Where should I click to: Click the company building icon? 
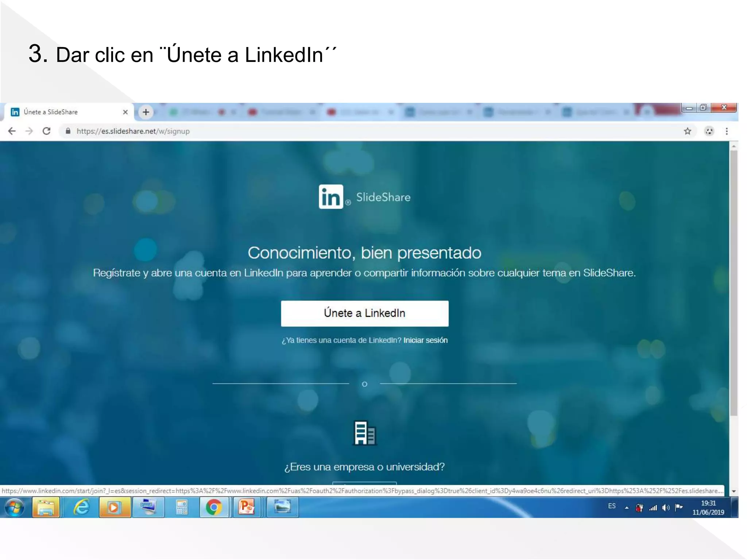pos(364,433)
